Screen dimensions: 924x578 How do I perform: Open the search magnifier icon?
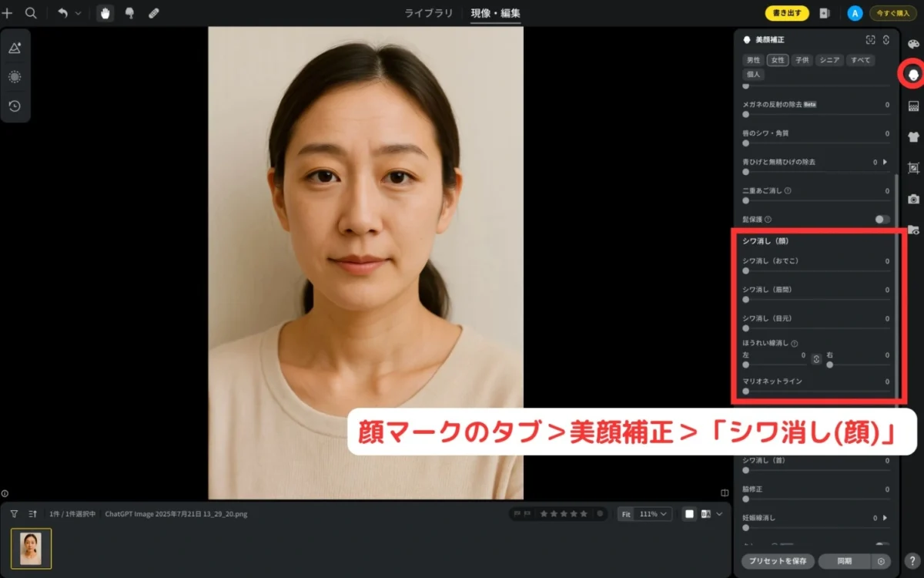[31, 13]
